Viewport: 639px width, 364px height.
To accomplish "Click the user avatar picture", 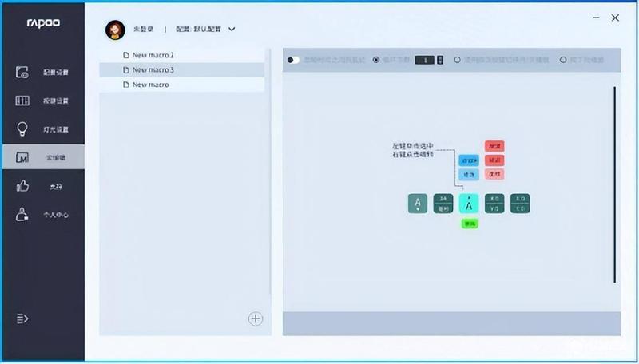I will tap(115, 30).
